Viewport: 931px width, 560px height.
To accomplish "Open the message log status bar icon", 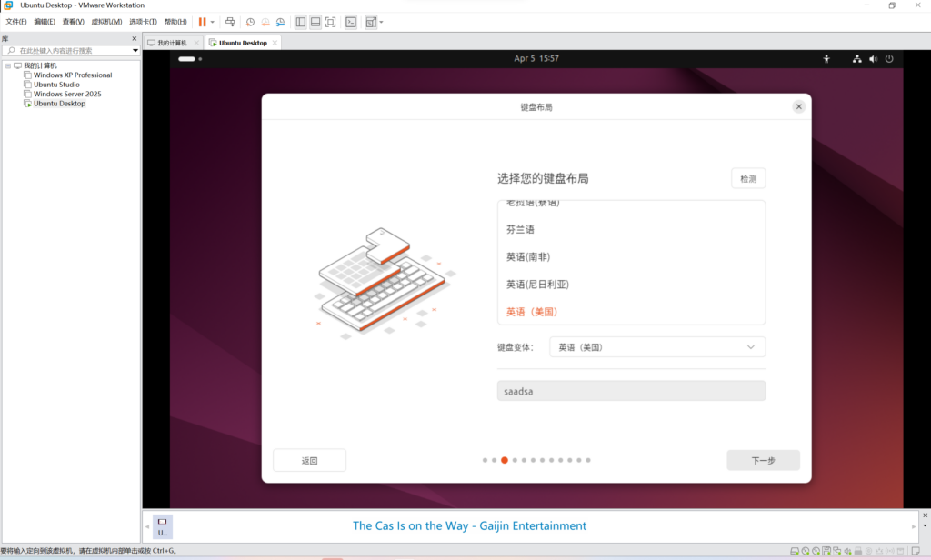I will tap(916, 551).
